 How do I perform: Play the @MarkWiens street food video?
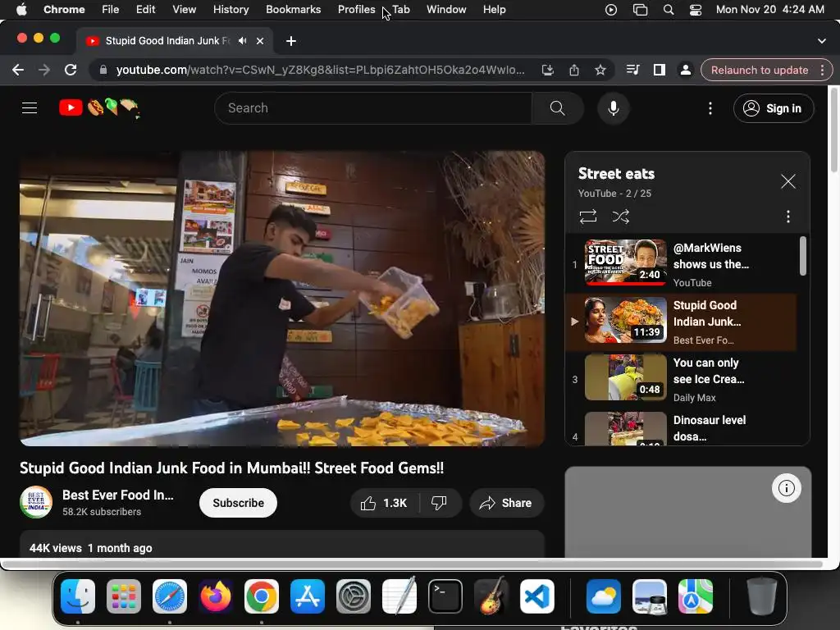coord(681,264)
